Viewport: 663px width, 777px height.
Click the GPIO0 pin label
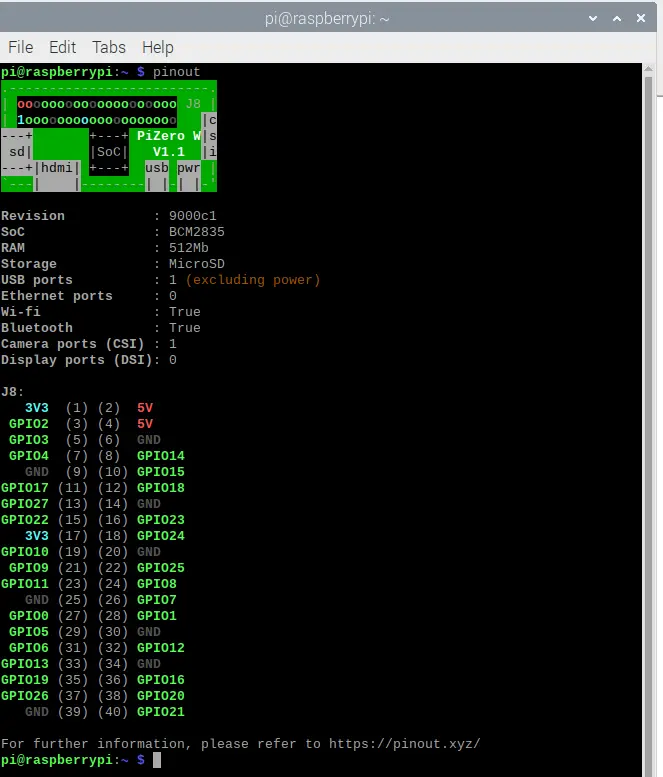pyautogui.click(x=29, y=615)
